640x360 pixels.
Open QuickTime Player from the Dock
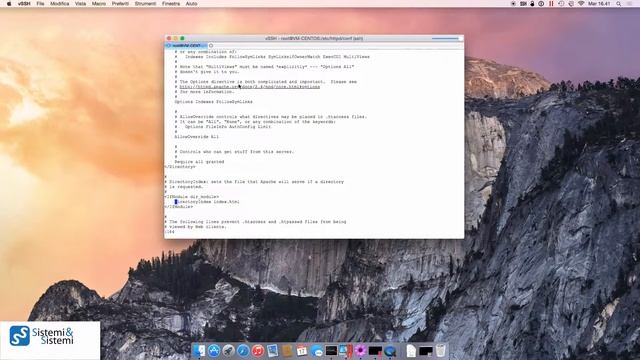pyautogui.click(x=390, y=350)
